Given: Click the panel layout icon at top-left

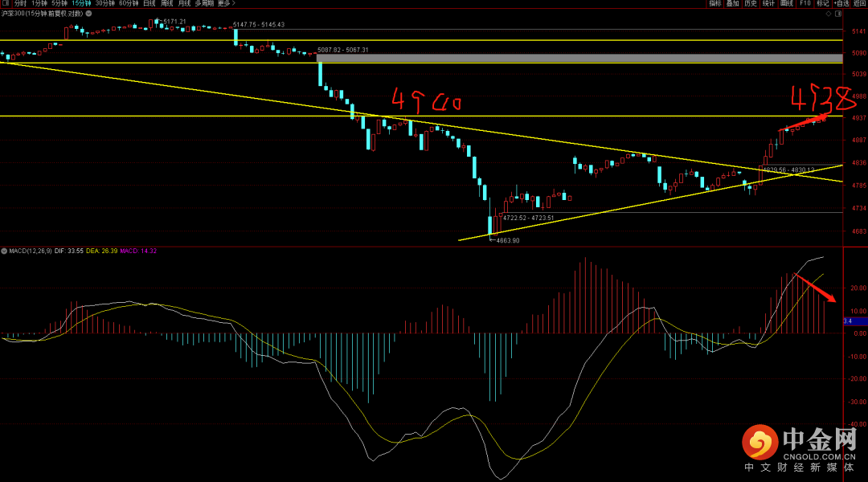Looking at the screenshot, I should [5, 4].
